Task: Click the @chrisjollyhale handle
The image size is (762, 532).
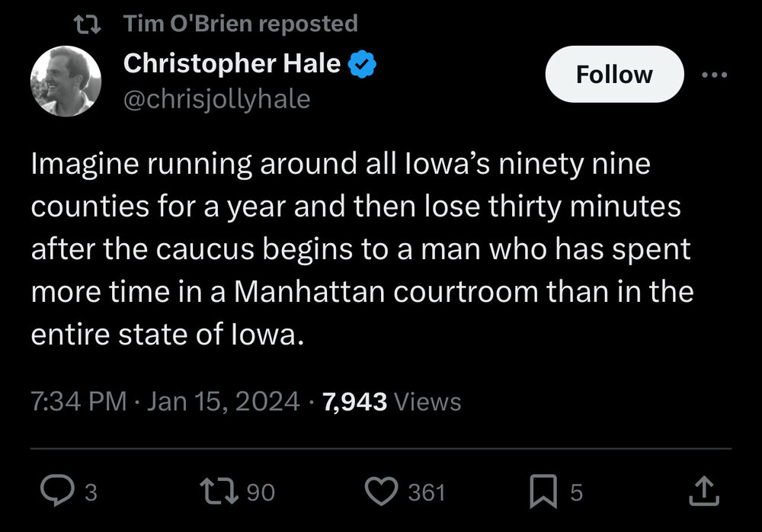Action: (x=216, y=99)
